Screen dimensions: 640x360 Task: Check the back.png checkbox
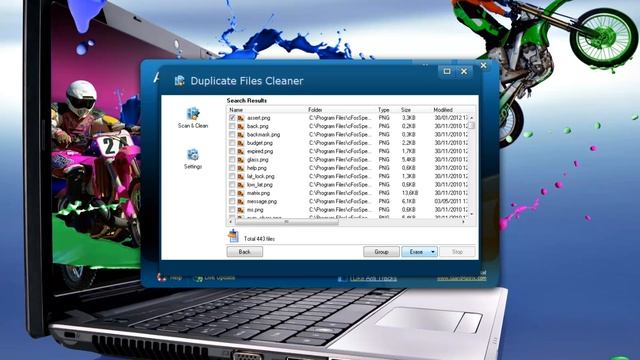pyautogui.click(x=232, y=126)
